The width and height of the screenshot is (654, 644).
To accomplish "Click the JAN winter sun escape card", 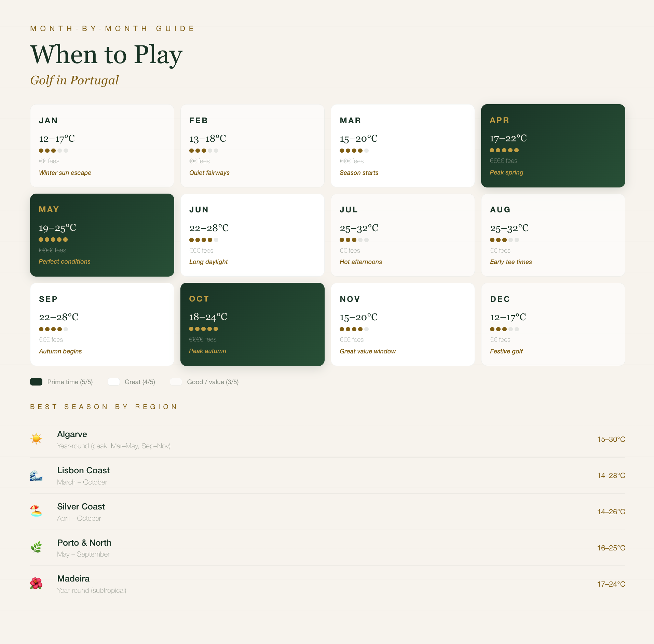I will [102, 145].
